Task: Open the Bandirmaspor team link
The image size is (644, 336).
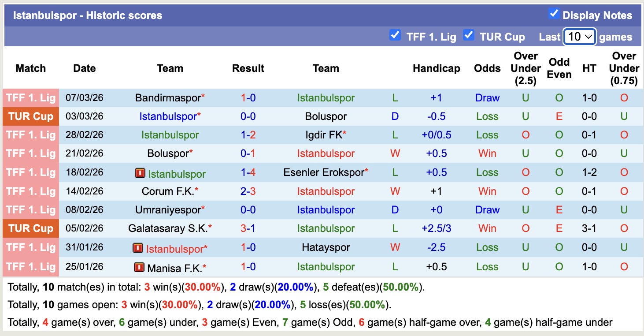Action: click(168, 98)
